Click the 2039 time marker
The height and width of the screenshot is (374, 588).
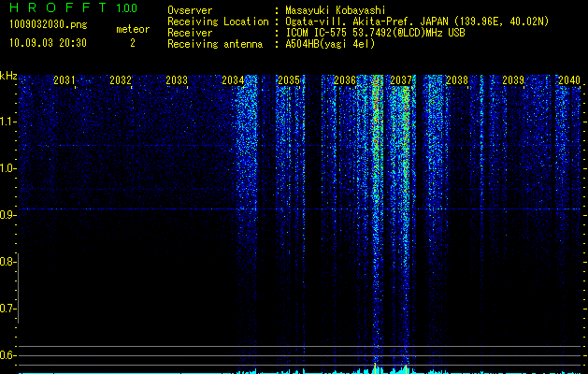pos(513,80)
